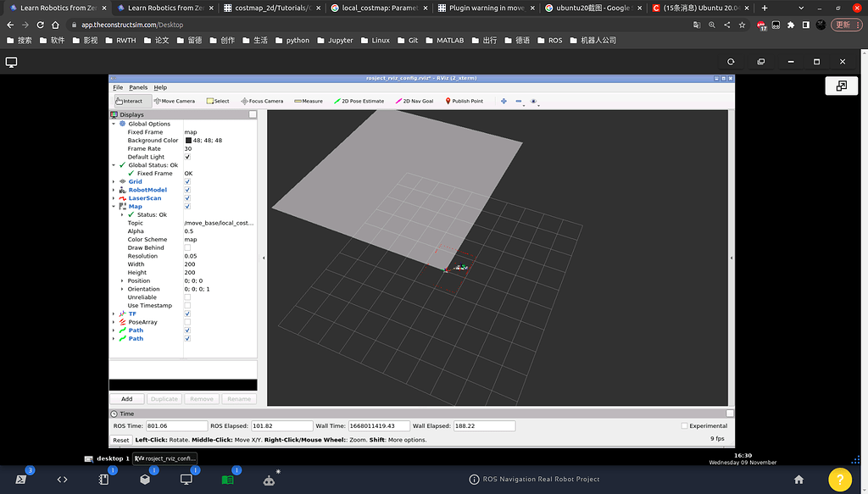Screen dimensions: 868x494
Task: Pick the Measure tool
Action: tap(309, 101)
